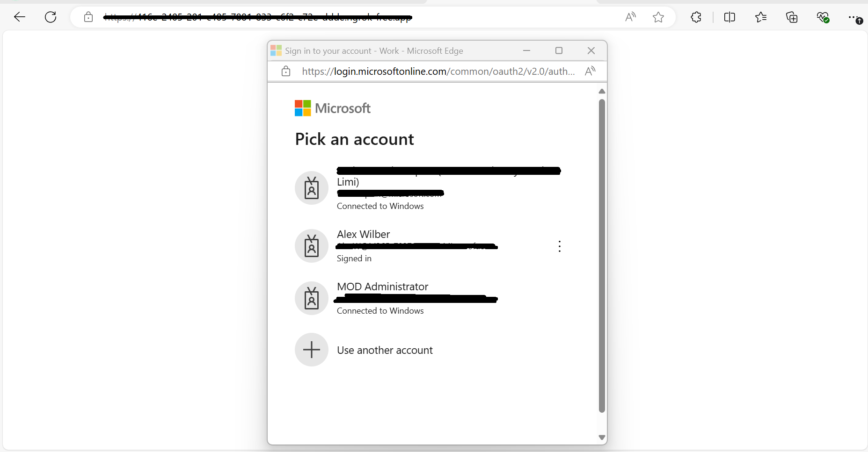Close the sign-in popup window
868x452 pixels.
(591, 50)
